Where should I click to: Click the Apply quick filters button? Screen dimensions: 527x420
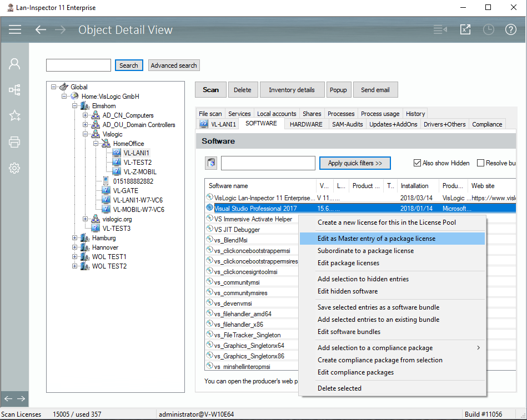point(355,163)
